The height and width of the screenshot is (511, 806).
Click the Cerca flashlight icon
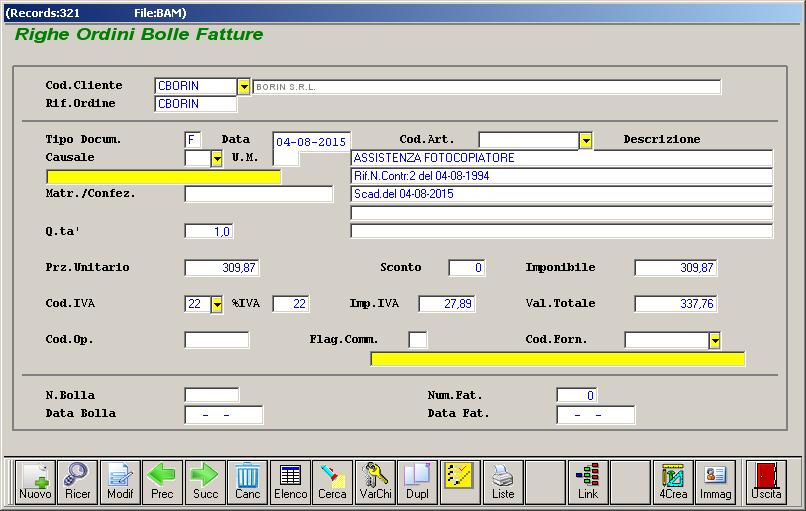click(x=332, y=482)
